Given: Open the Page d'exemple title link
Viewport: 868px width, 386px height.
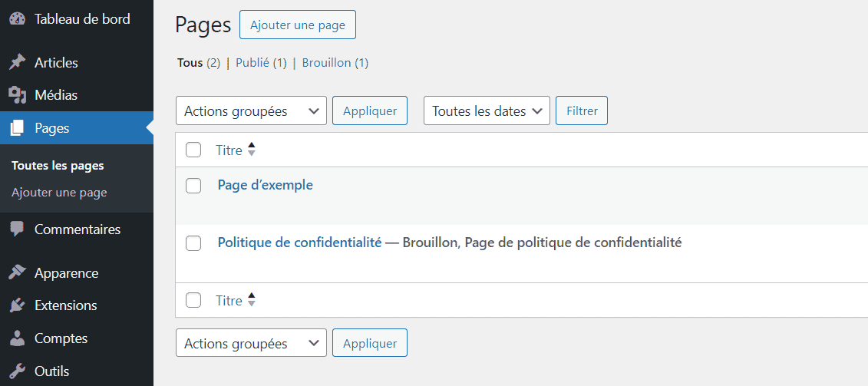Looking at the screenshot, I should click(x=266, y=185).
